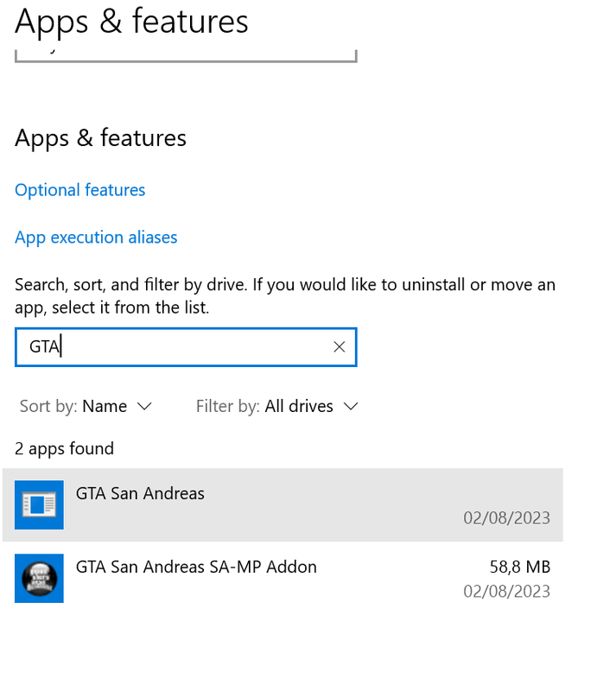The image size is (616, 691).
Task: Click the SA-MP Addon app icon
Action: 39,579
